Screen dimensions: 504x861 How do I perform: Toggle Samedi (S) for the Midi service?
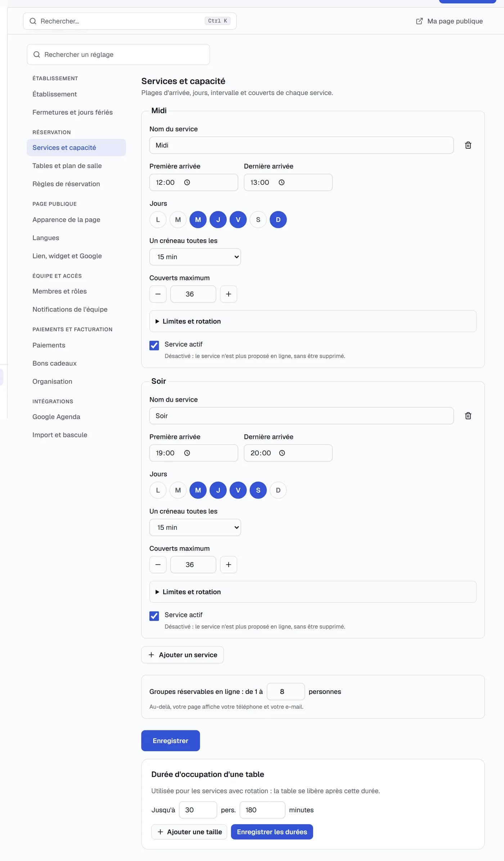[258, 220]
